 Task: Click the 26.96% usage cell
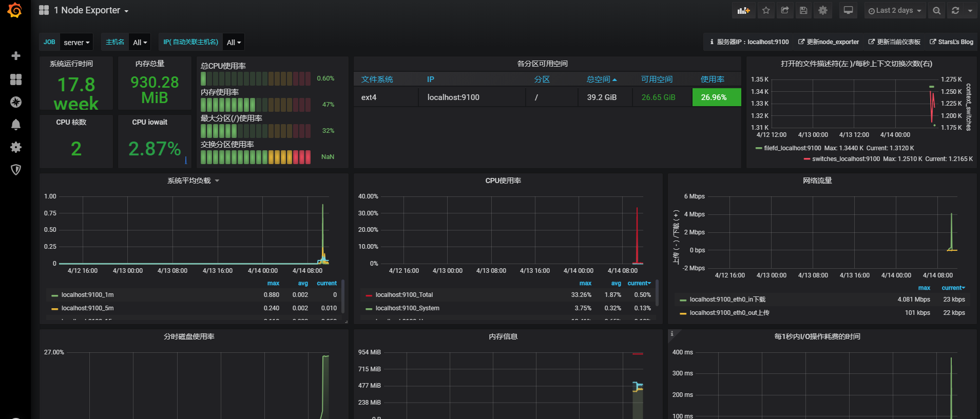coord(717,97)
